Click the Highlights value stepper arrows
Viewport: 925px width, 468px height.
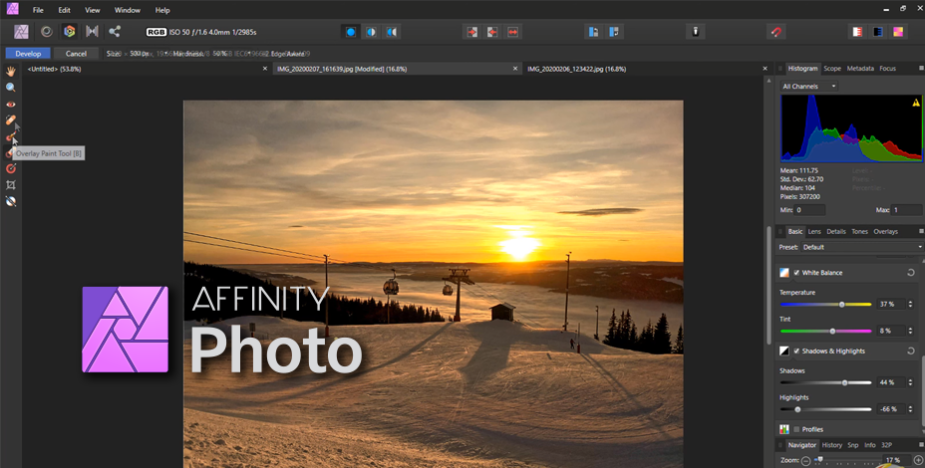910,409
